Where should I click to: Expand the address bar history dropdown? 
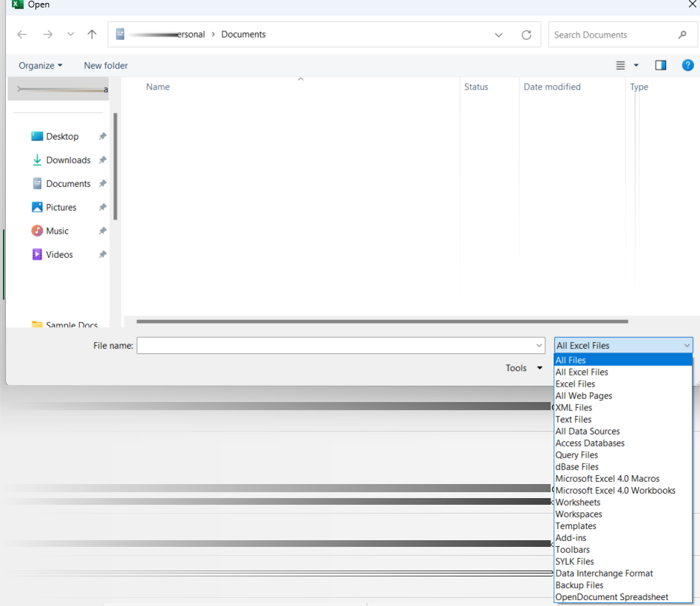point(499,35)
